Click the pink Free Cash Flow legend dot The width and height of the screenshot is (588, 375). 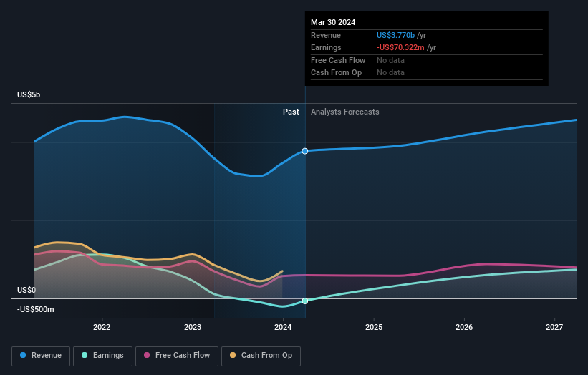(x=147, y=355)
